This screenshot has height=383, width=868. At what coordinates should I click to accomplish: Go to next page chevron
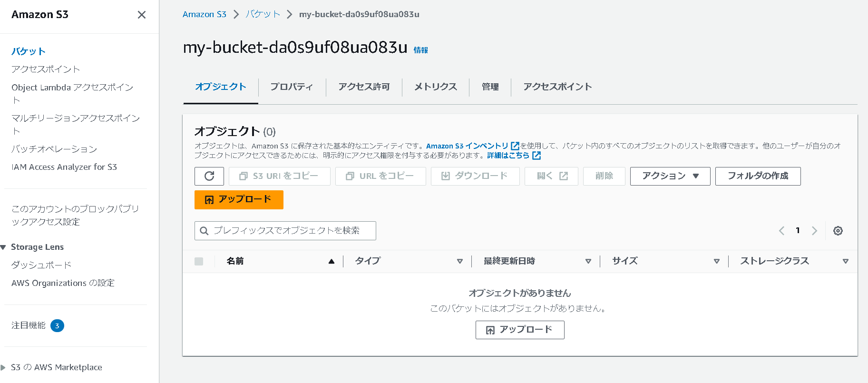pos(814,231)
